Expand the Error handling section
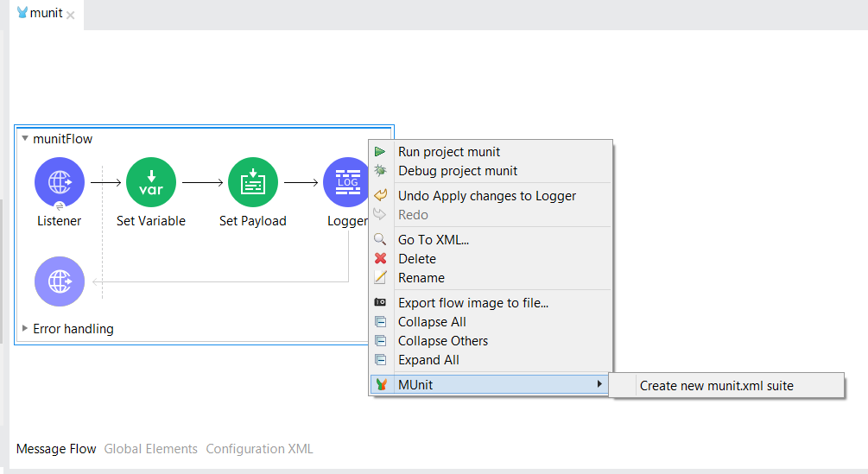 [25, 329]
